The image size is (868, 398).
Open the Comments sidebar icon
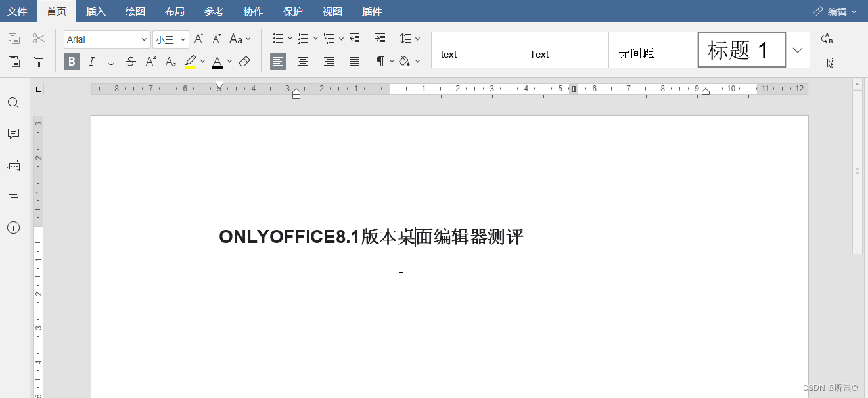[x=13, y=133]
